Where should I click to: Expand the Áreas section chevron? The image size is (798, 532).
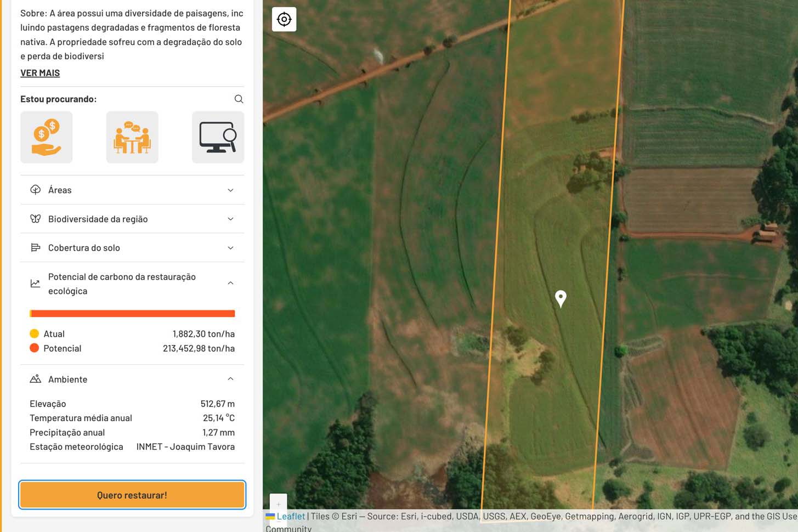click(x=230, y=190)
